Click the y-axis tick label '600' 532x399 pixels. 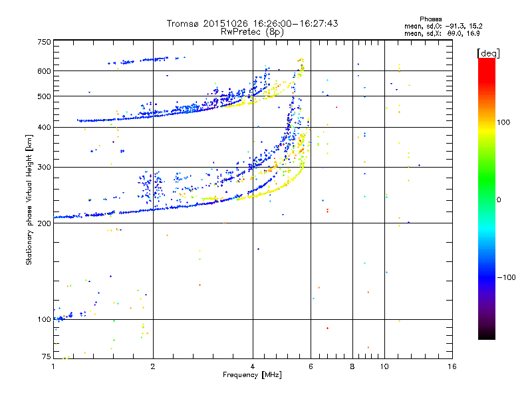[x=44, y=71]
